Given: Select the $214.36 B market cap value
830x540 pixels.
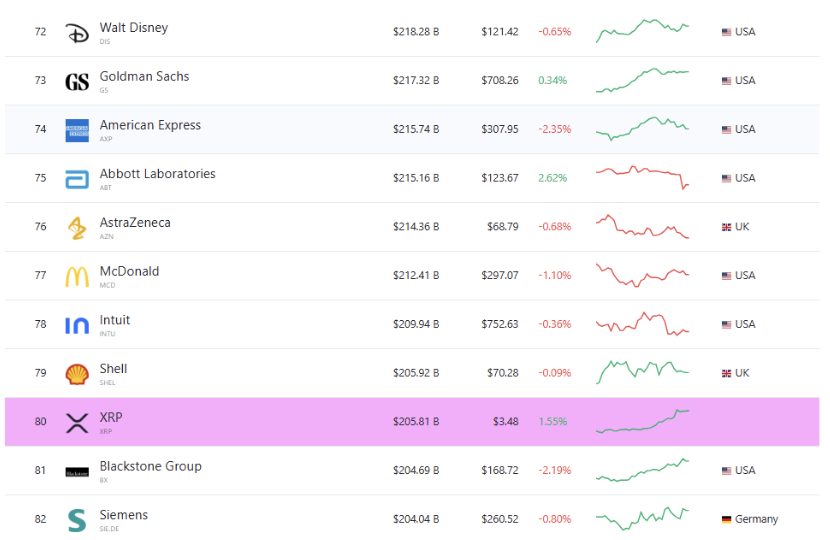Looking at the screenshot, I should [416, 227].
